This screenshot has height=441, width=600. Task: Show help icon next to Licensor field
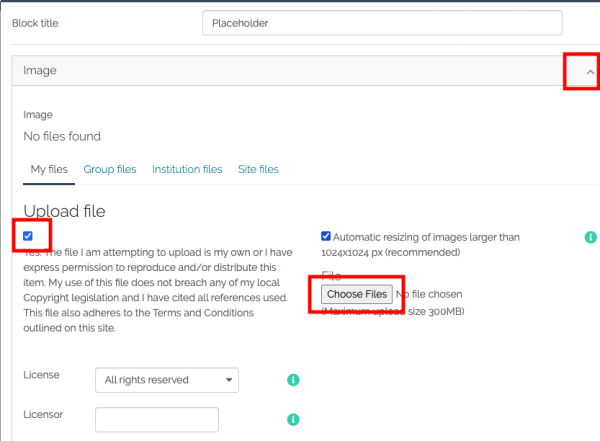click(x=293, y=420)
